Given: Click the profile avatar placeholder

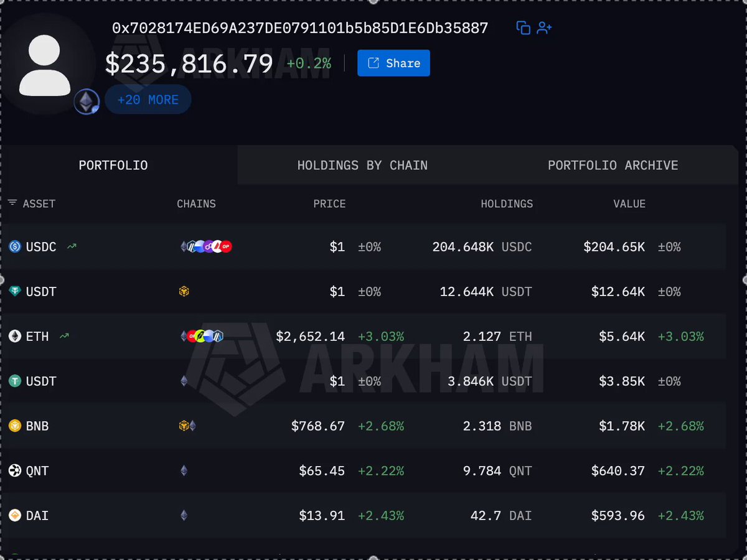Looking at the screenshot, I should 45,65.
